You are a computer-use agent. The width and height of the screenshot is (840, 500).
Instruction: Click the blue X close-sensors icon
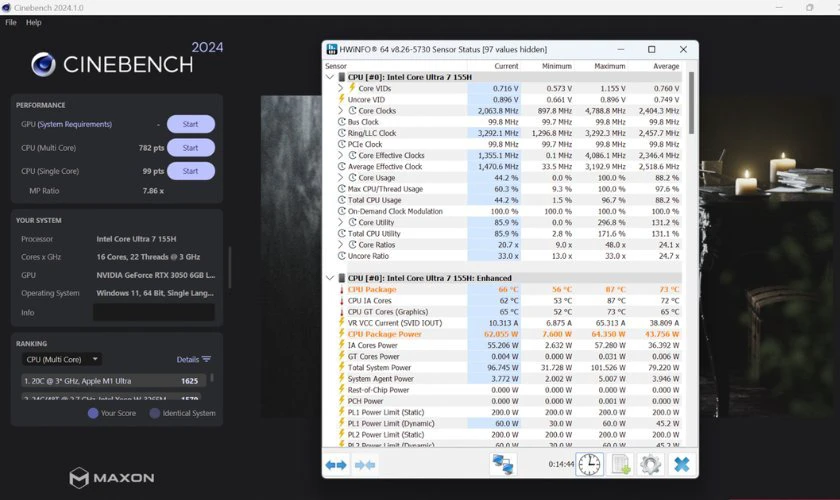pos(681,464)
